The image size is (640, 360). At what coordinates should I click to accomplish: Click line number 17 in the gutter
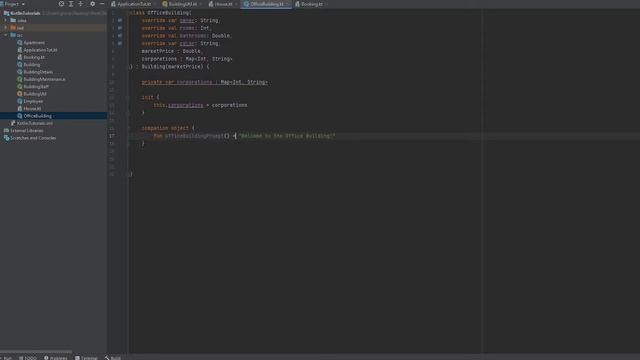112,136
